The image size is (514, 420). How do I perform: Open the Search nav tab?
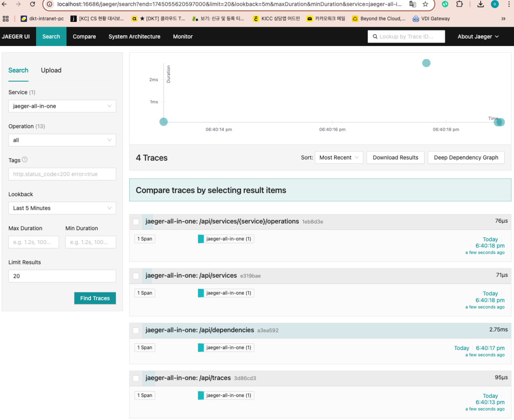tap(51, 37)
